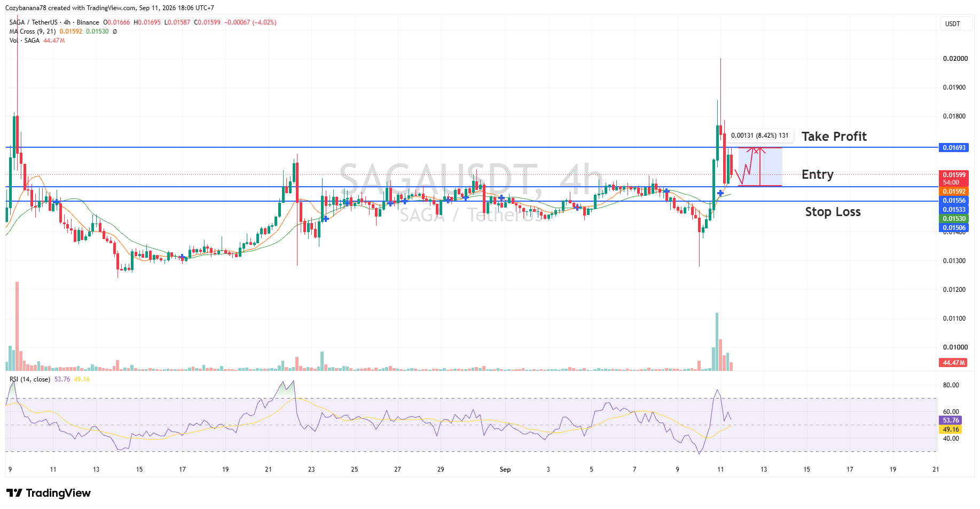
Task: Click the 54:00 candle countdown timer
Action: pos(951,182)
